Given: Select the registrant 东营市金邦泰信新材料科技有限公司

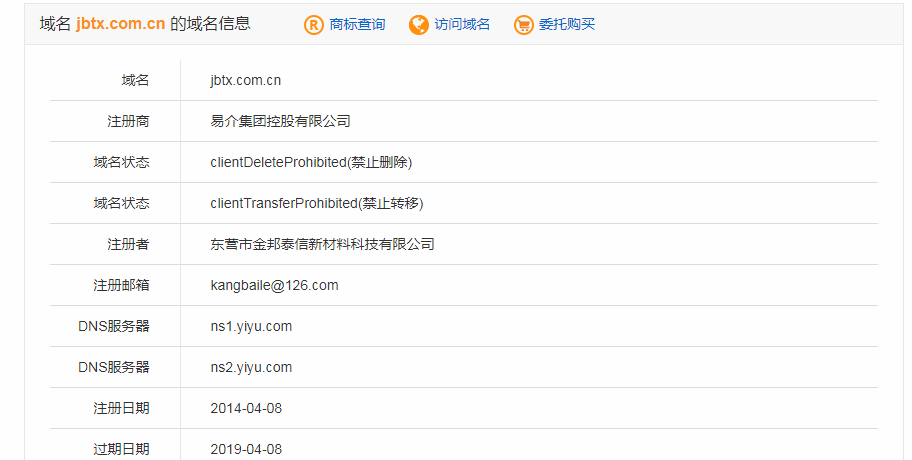Looking at the screenshot, I should (x=322, y=244).
